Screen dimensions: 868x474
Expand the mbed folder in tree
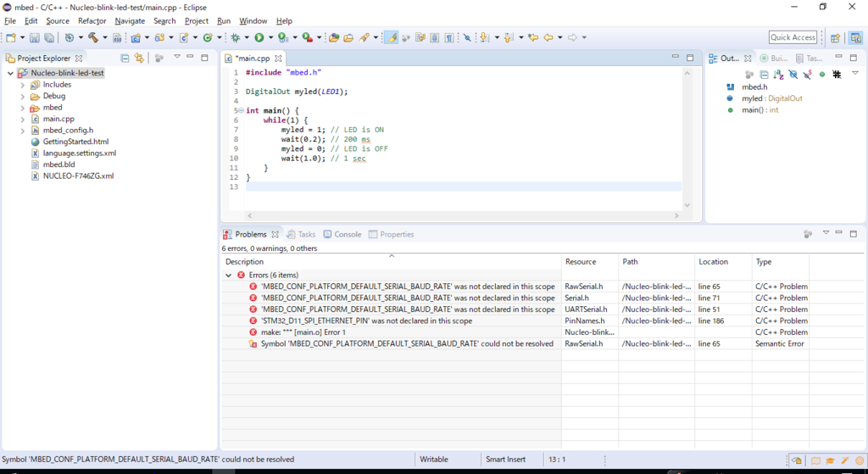[x=23, y=108]
